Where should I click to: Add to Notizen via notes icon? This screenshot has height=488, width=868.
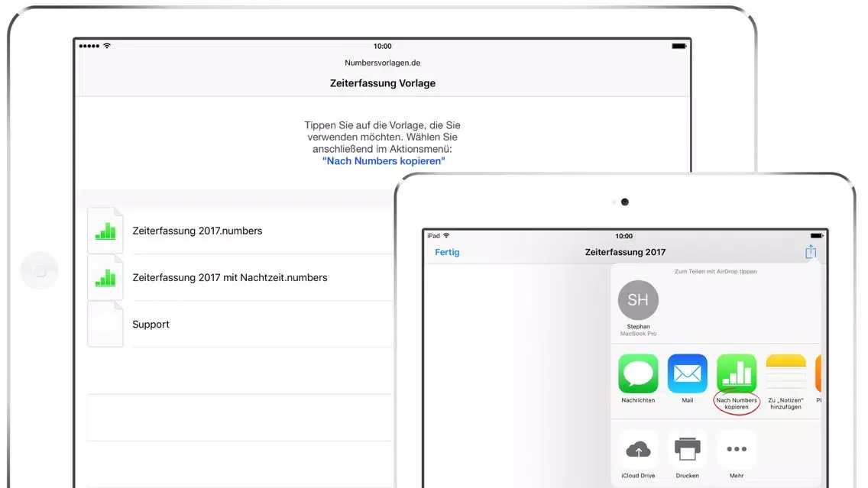[785, 373]
